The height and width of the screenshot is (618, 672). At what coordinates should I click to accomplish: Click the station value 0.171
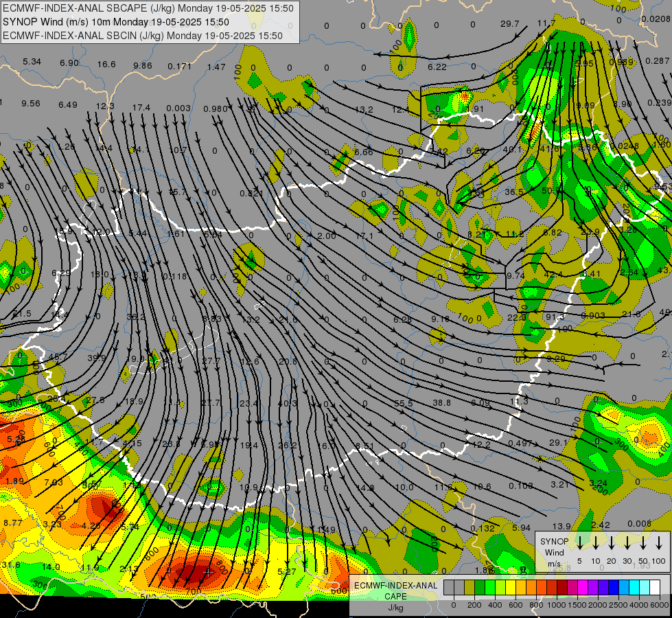click(179, 67)
